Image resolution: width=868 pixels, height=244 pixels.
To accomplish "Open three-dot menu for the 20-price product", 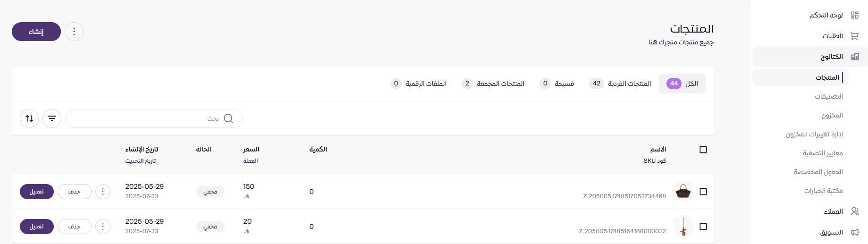I will click(103, 227).
